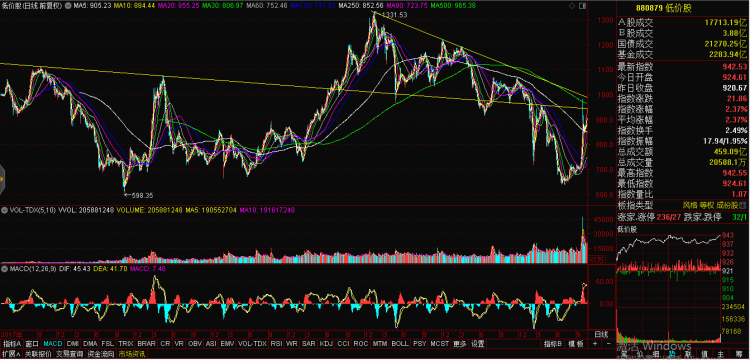Open the 指标A menu
The height and width of the screenshot is (360, 750).
click(x=11, y=344)
